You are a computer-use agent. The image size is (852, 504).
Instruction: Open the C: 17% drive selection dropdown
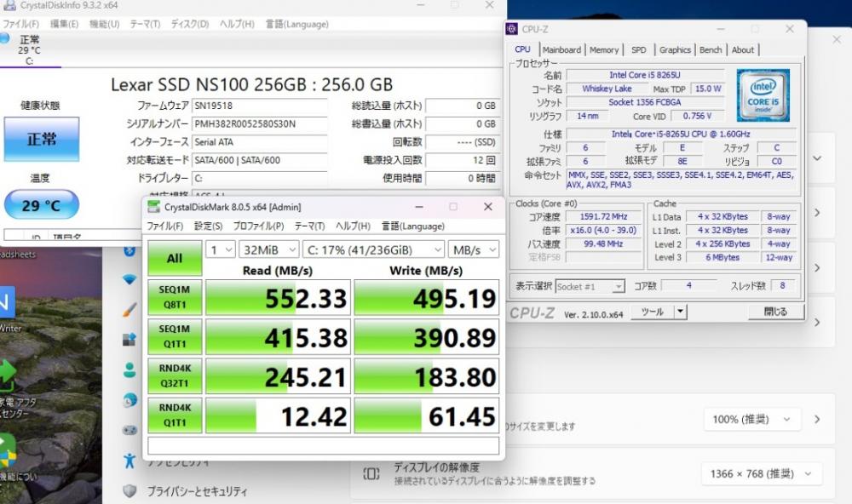(x=373, y=249)
